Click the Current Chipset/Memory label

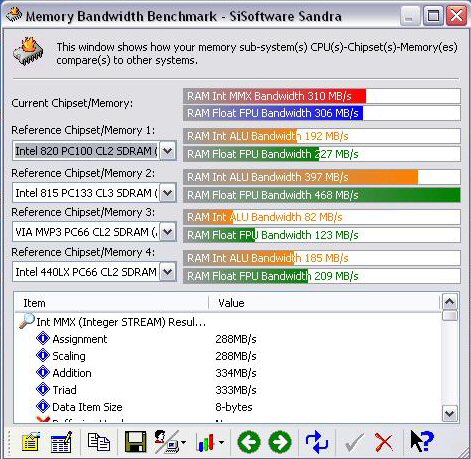(72, 103)
